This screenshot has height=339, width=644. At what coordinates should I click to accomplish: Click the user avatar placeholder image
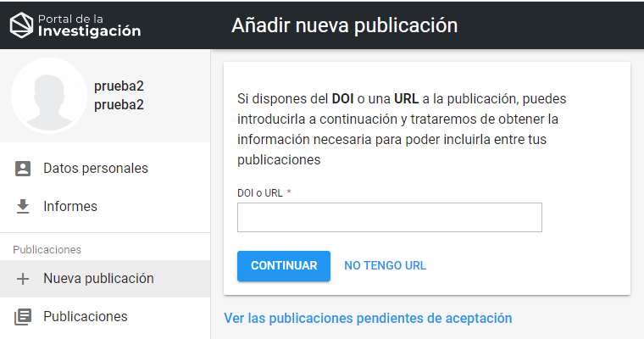click(x=47, y=96)
